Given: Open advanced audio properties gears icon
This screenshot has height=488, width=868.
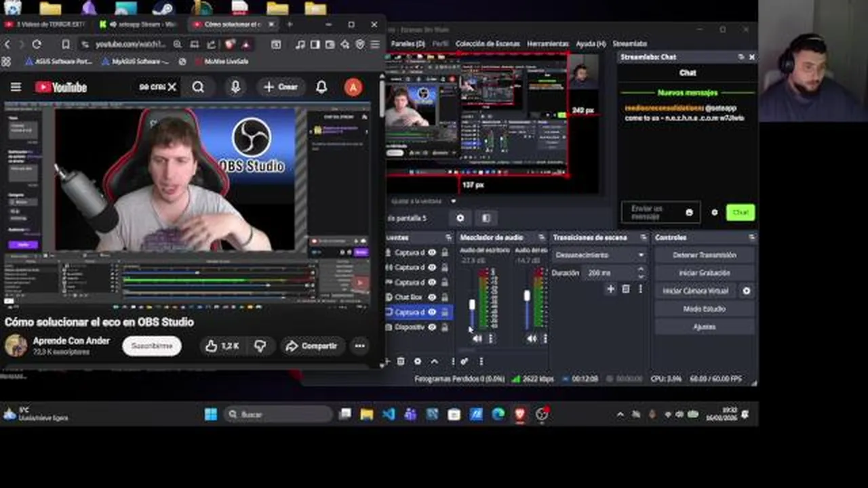Looking at the screenshot, I should click(x=465, y=361).
